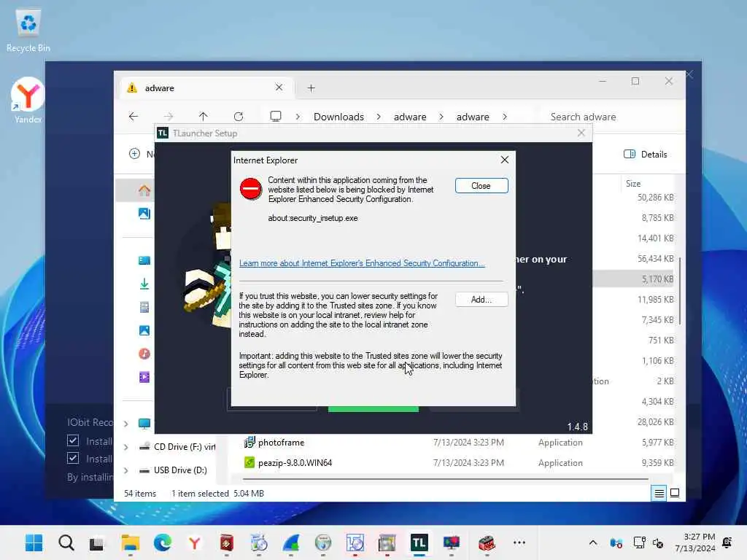Open taskbar Search

pos(66,542)
